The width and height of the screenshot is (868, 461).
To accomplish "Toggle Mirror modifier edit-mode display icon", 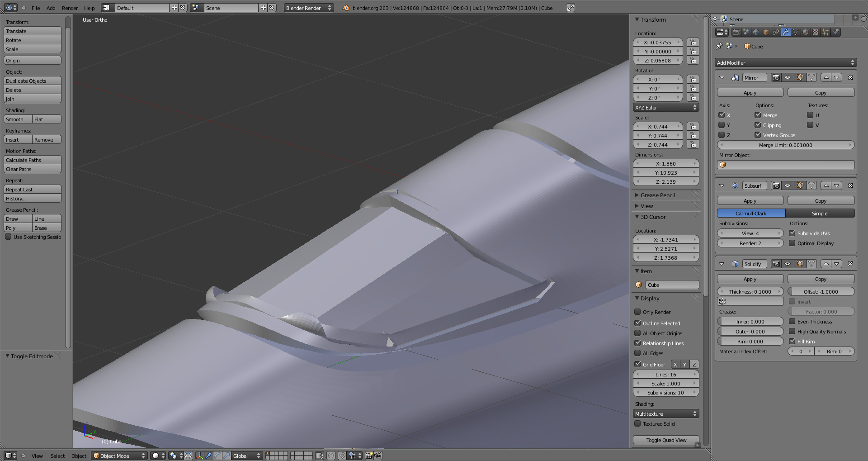I will coord(800,77).
